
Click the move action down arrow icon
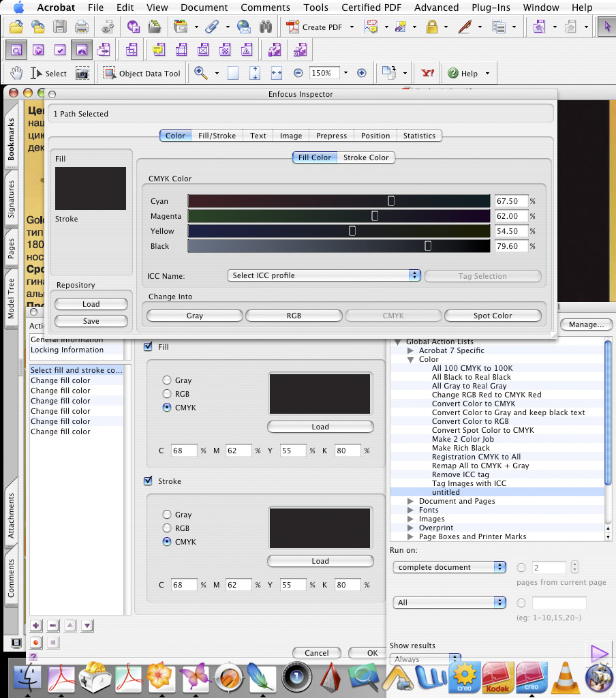click(x=87, y=626)
